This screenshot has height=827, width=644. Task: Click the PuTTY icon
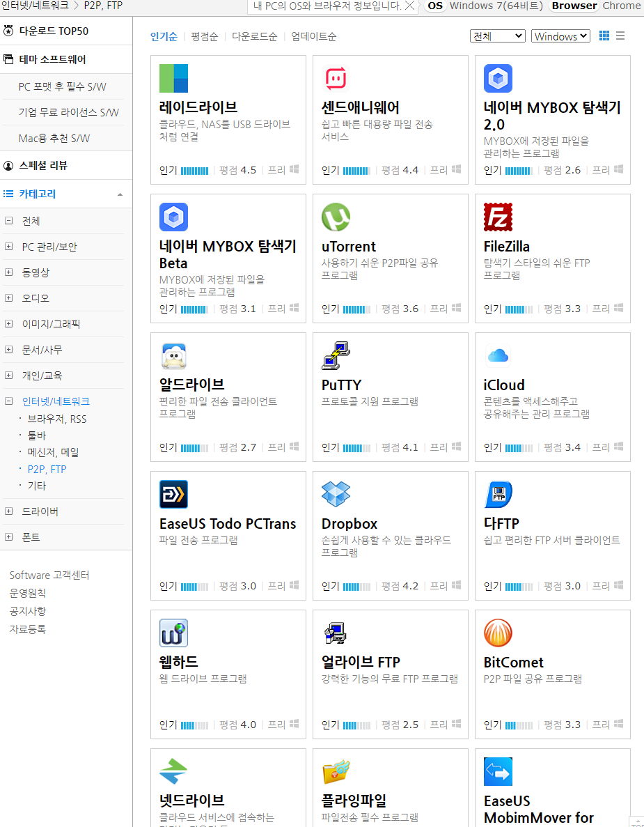[x=336, y=356]
